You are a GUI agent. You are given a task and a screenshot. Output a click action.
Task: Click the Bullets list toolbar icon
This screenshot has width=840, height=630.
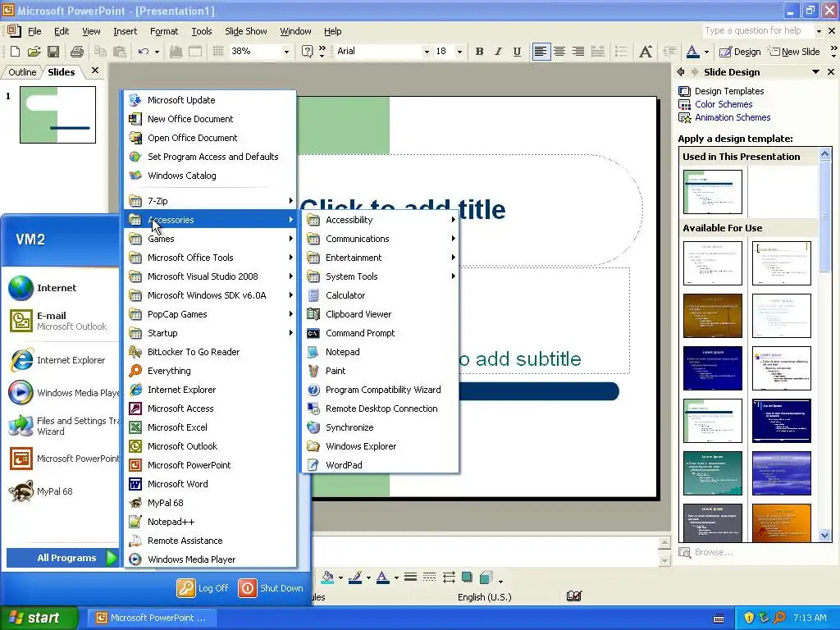[x=621, y=52]
